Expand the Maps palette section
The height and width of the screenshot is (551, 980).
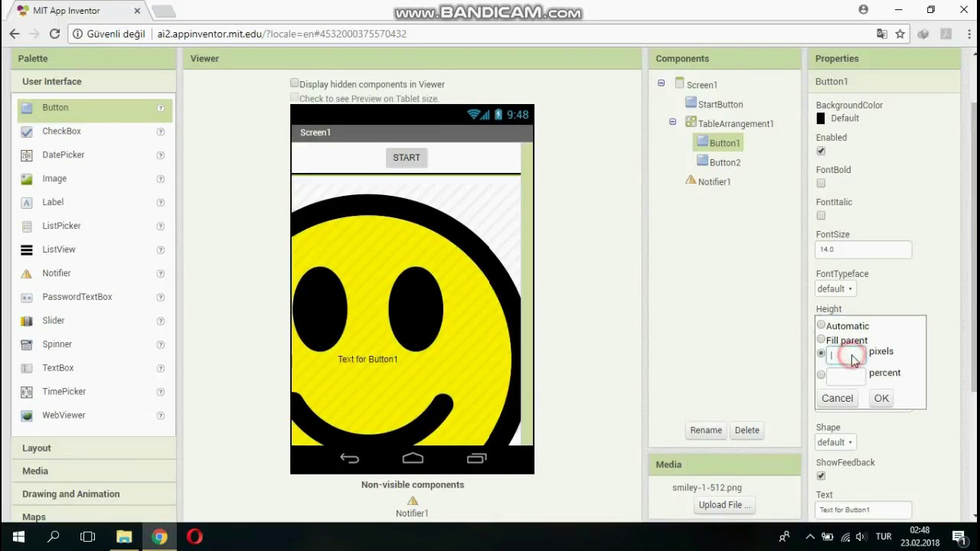pos(93,516)
